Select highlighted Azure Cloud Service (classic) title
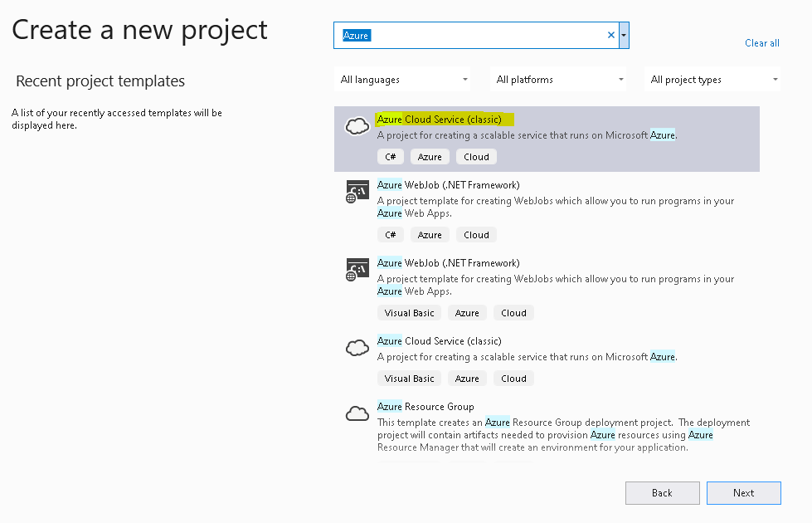Viewport: 812px width, 523px height. pyautogui.click(x=439, y=120)
